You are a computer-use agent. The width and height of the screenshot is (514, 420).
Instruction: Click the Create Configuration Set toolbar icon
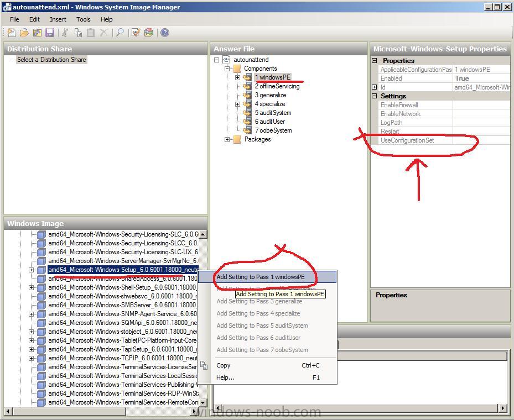coord(149,33)
